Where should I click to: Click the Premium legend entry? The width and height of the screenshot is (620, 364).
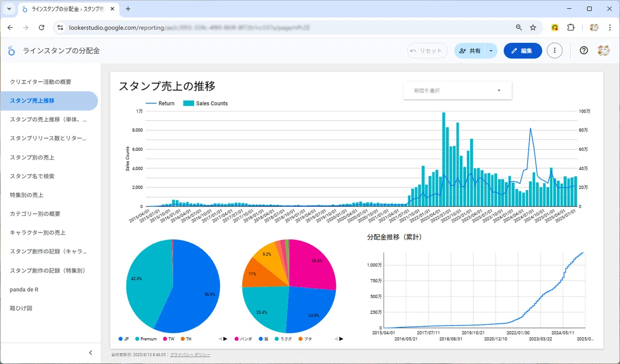click(146, 339)
